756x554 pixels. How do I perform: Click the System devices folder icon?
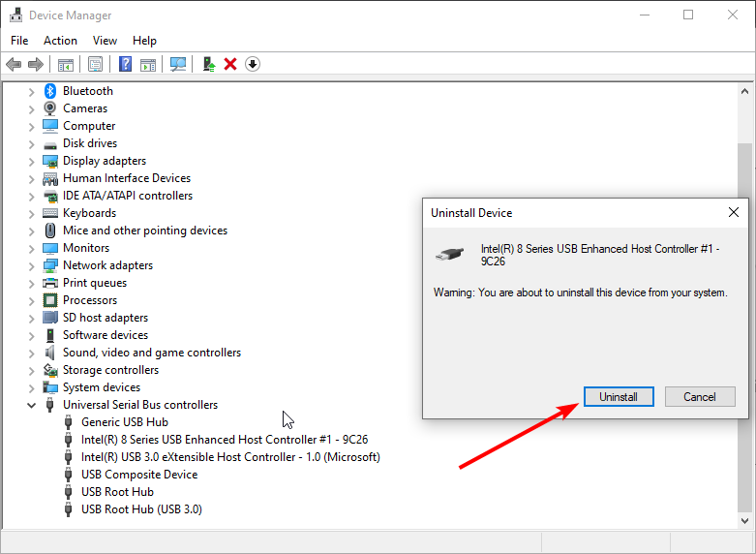(x=50, y=387)
